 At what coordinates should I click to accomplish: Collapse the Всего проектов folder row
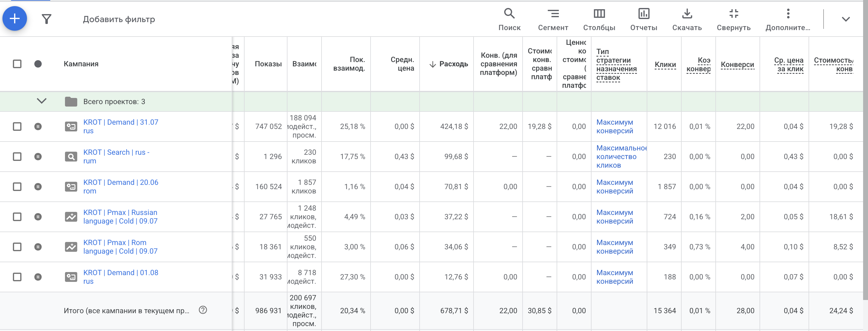click(41, 101)
